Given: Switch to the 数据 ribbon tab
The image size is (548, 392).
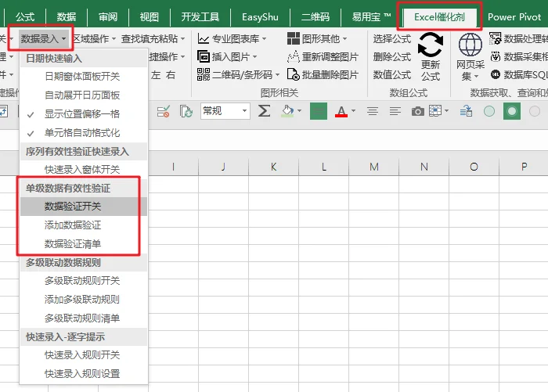Looking at the screenshot, I should click(x=67, y=16).
